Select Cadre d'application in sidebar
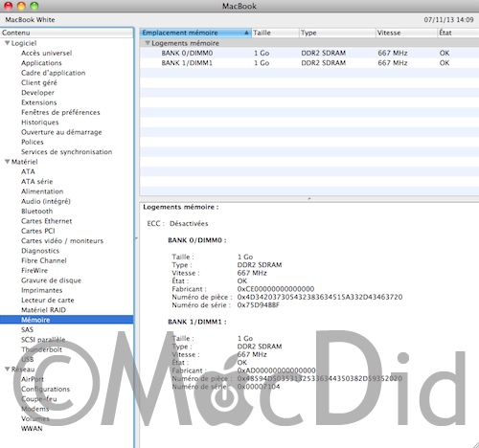The width and height of the screenshot is (479, 448). [x=54, y=73]
